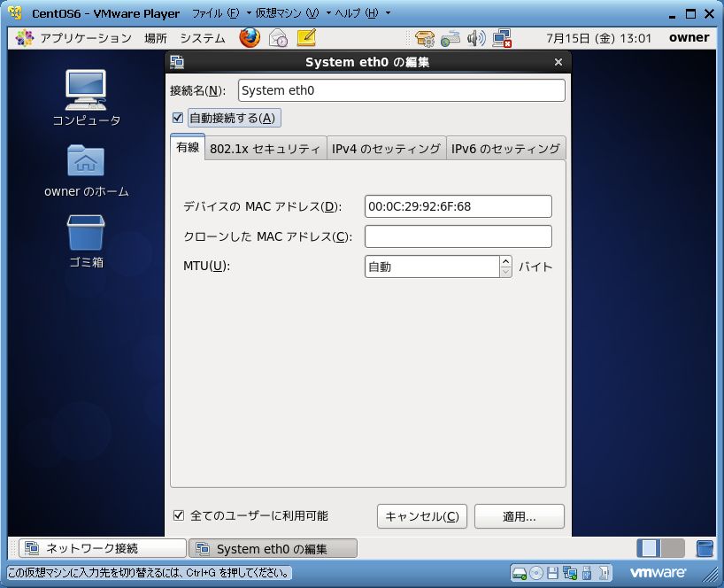This screenshot has width=724, height=588.
Task: Switch to IPv4 のセッティング tab
Action: (x=387, y=149)
